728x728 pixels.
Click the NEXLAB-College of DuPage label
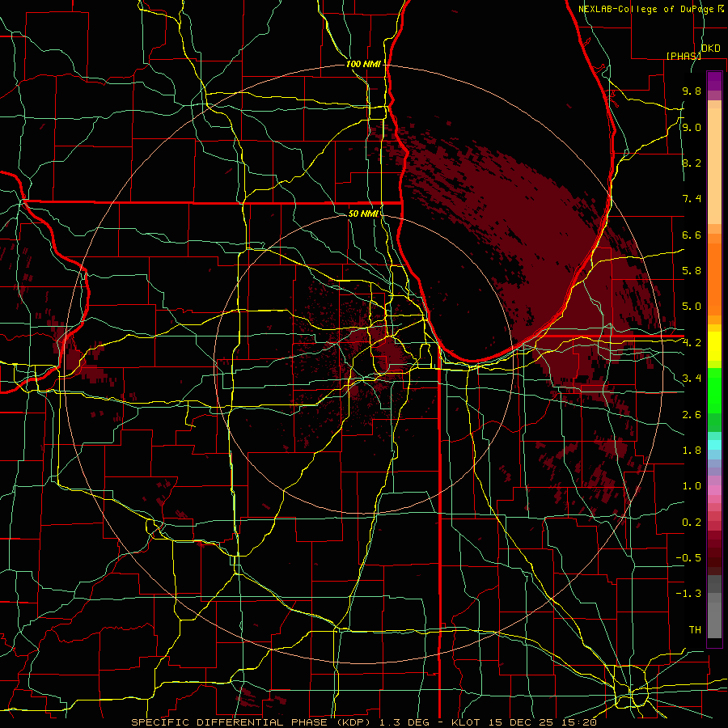coord(645,9)
